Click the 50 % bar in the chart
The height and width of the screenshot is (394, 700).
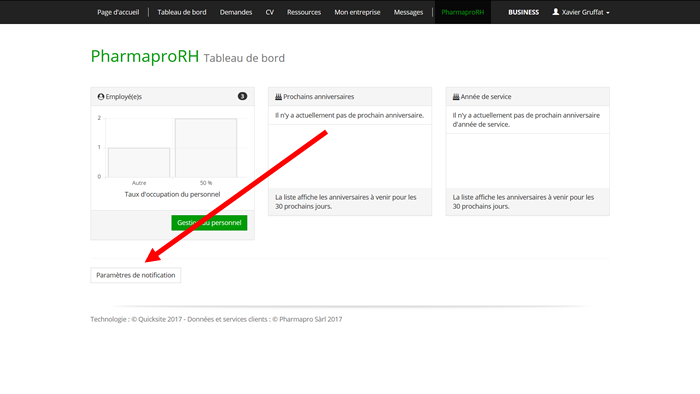[x=206, y=148]
